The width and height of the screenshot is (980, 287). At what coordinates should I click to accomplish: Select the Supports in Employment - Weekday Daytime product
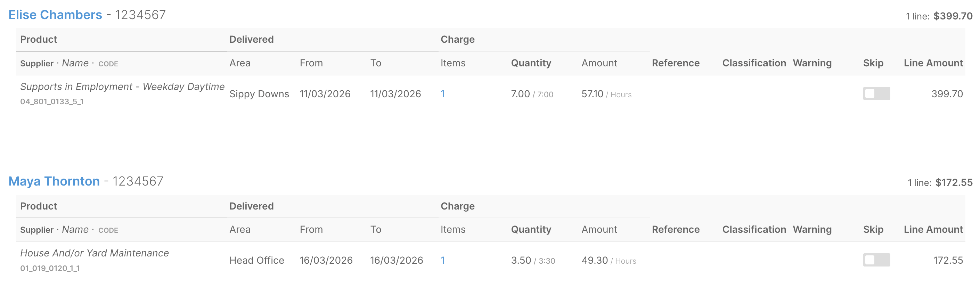click(122, 87)
